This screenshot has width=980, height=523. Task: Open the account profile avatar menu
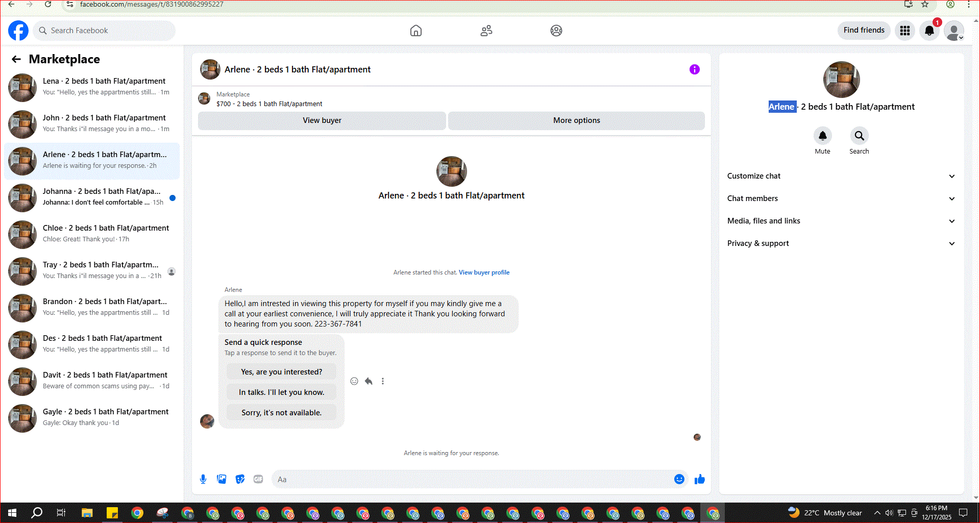[953, 31]
